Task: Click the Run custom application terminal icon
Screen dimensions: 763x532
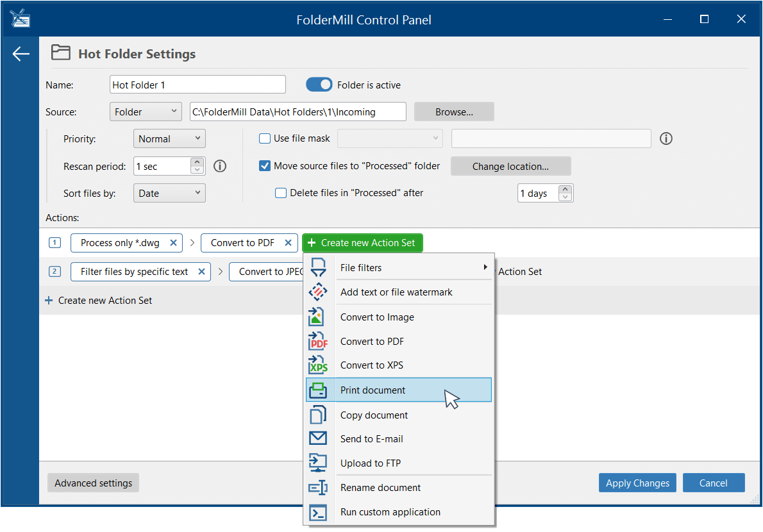Action: pos(318,512)
